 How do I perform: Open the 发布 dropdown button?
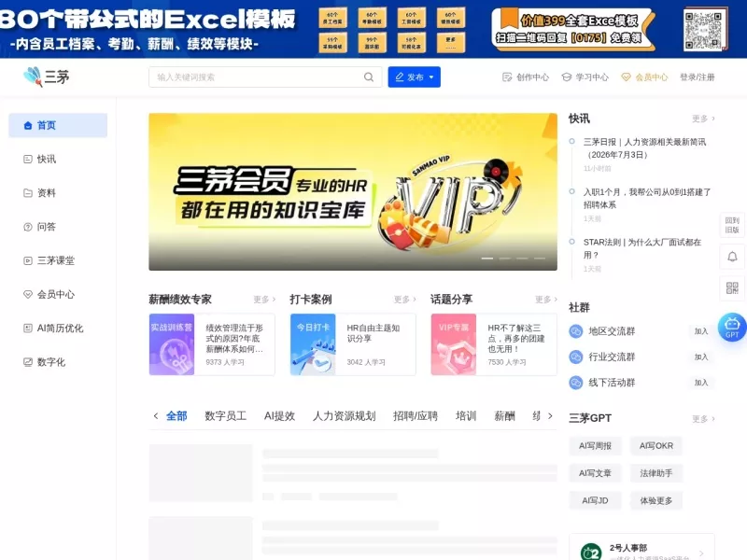coord(414,77)
